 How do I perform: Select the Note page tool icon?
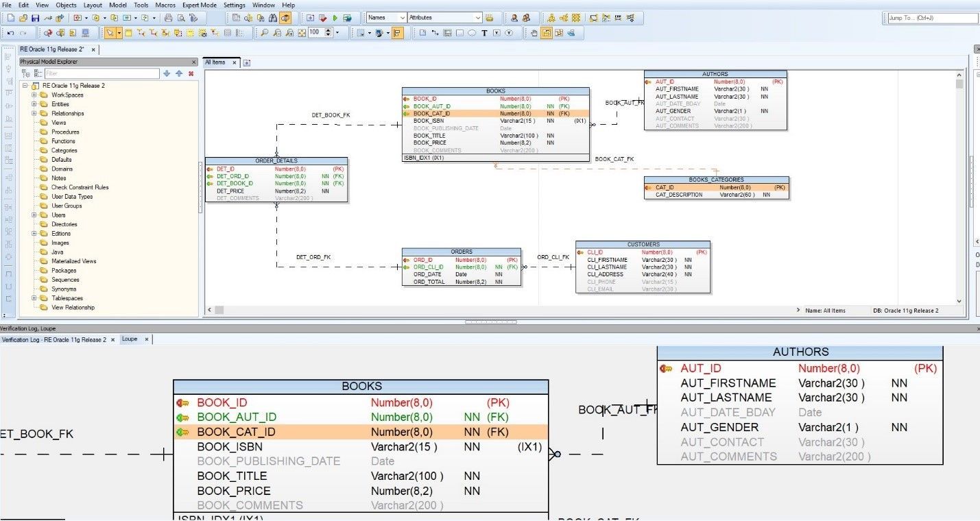tap(422, 33)
